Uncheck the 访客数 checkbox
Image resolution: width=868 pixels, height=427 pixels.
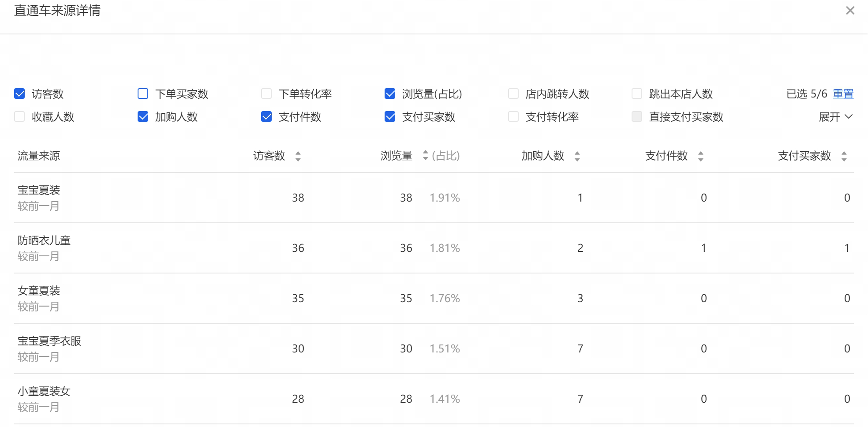19,94
